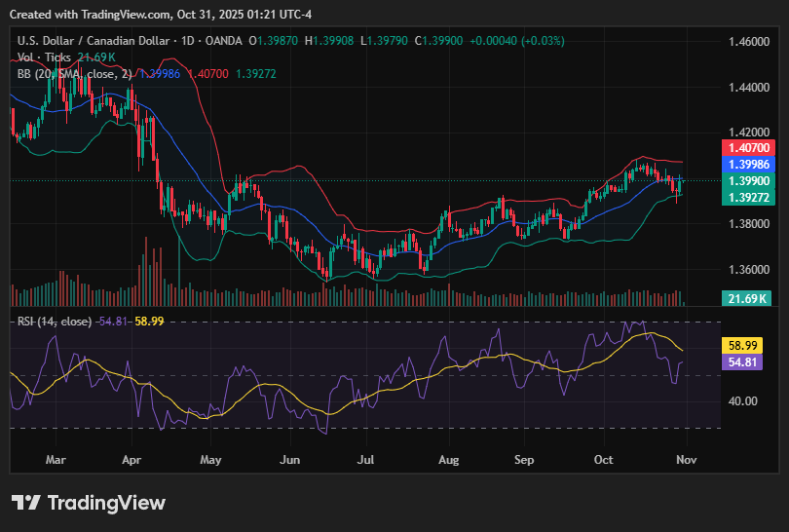Click the OANDA data source label
Screen dimensions: 789x532
pyautogui.click(x=224, y=41)
